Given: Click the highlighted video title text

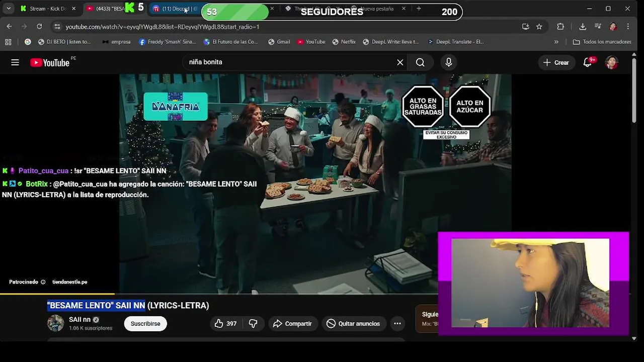Looking at the screenshot, I should [x=96, y=305].
